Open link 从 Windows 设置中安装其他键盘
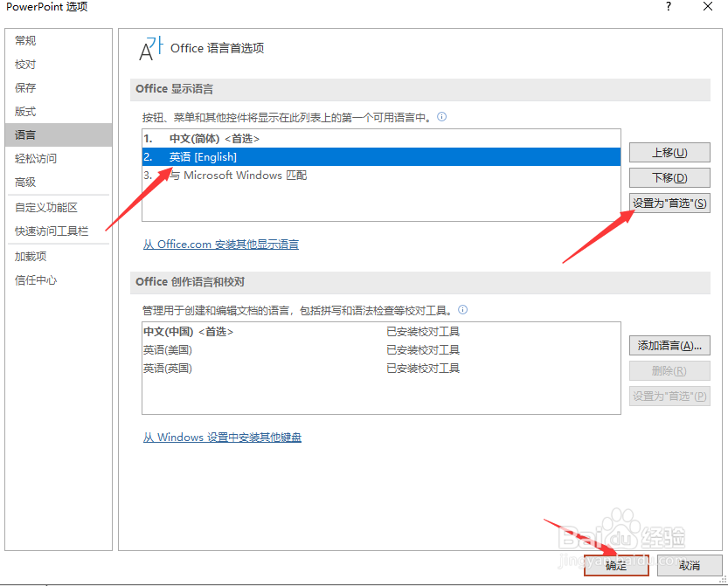The image size is (728, 586). (x=222, y=438)
